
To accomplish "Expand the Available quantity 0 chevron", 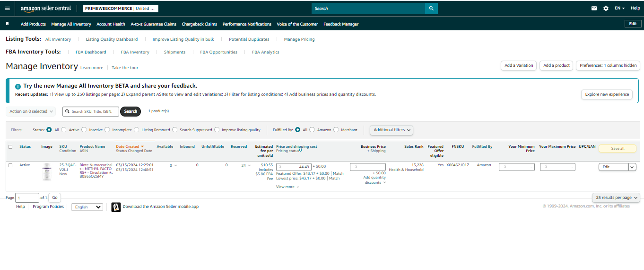I will (x=176, y=166).
